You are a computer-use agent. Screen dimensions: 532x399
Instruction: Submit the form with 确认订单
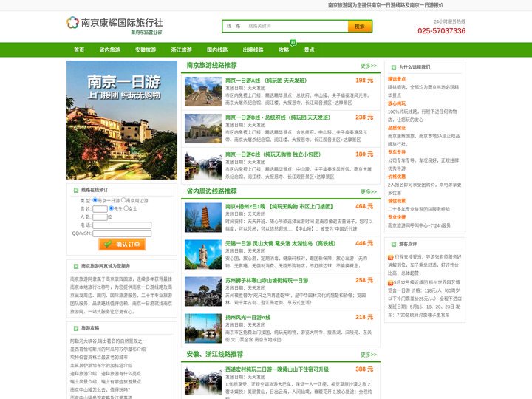[122, 245]
